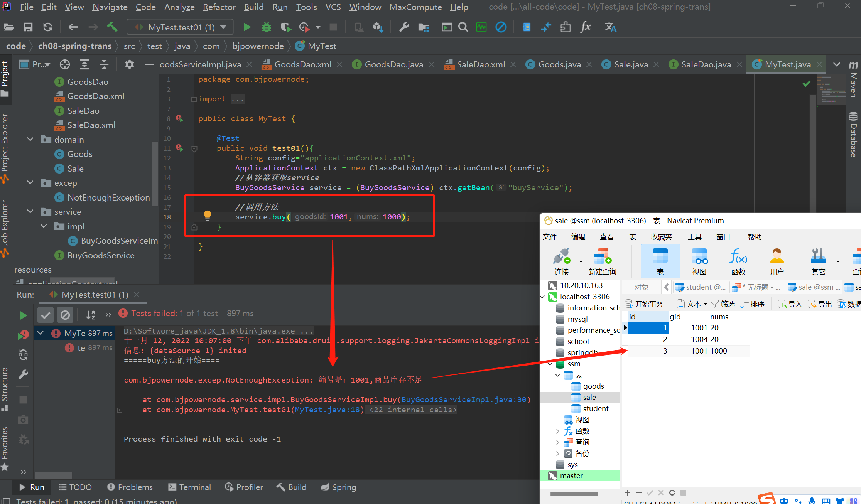
Task: Click the Debug bug icon
Action: coord(266,27)
